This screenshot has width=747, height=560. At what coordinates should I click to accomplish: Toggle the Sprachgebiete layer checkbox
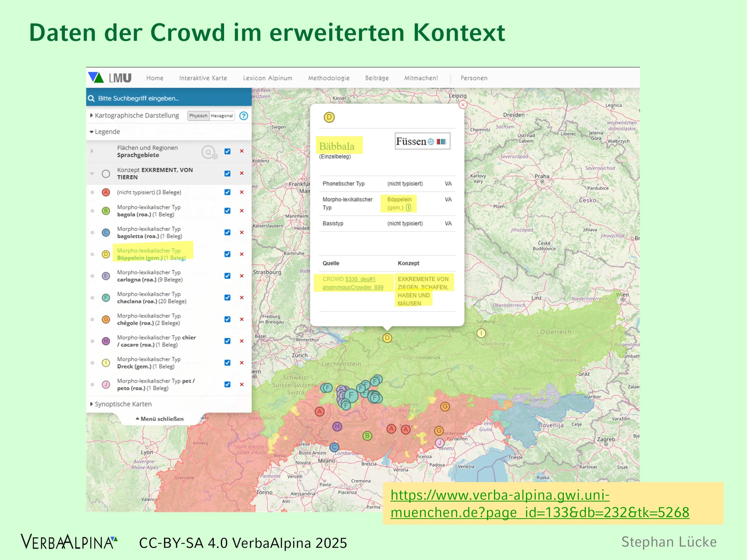[x=228, y=151]
